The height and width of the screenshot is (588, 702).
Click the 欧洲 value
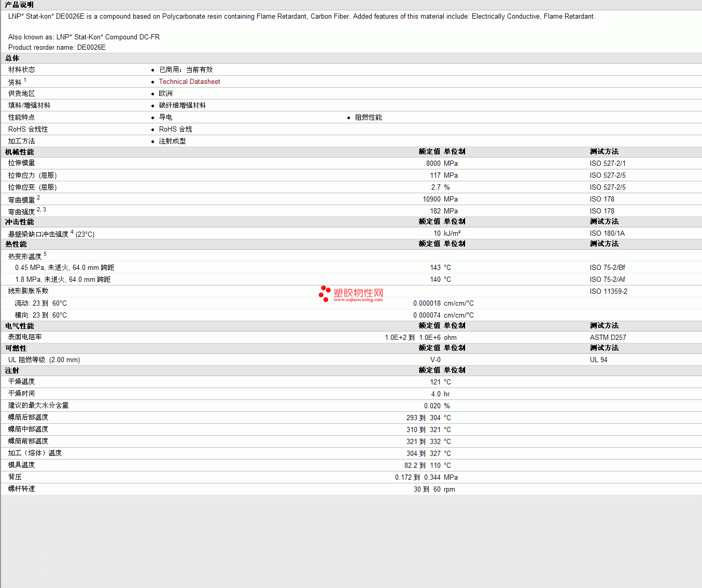[x=165, y=93]
